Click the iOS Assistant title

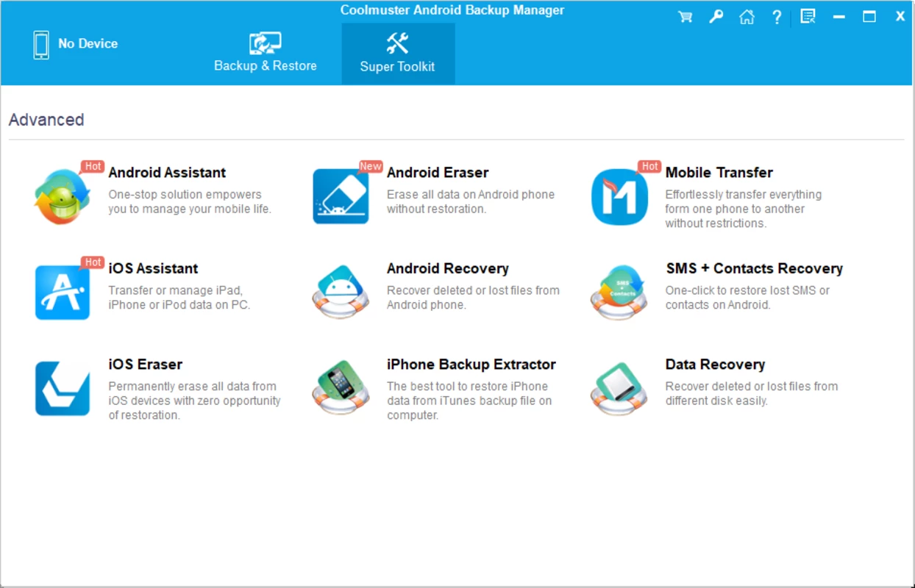click(x=153, y=268)
